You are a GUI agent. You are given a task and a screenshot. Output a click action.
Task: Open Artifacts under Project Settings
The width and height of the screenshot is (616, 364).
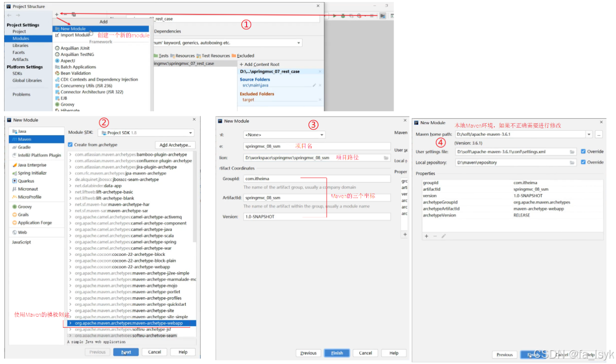pyautogui.click(x=21, y=59)
